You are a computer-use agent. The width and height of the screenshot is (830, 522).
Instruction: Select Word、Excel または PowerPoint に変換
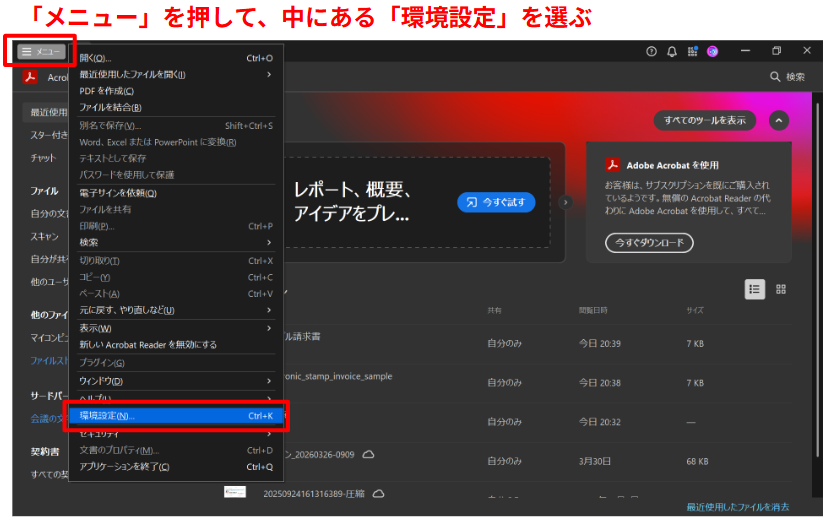coord(176,142)
